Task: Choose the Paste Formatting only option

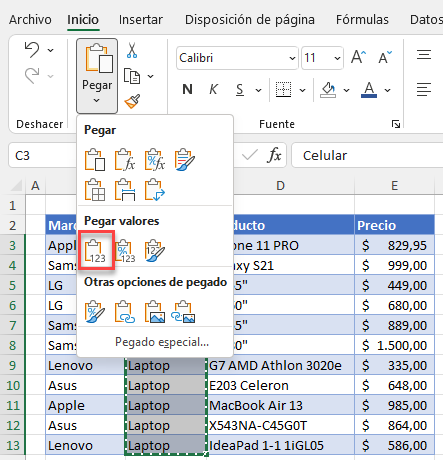Action: click(95, 312)
